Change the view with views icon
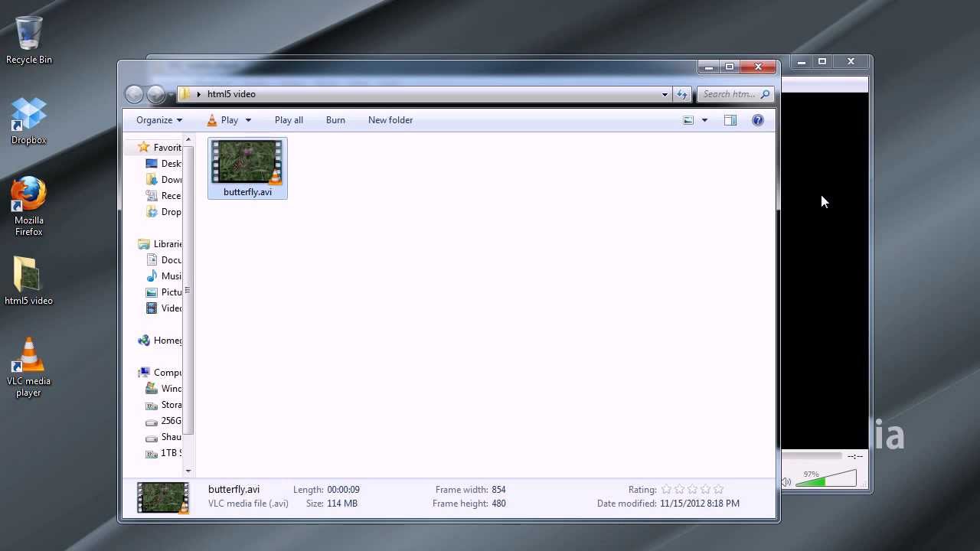The image size is (980, 551). coord(688,120)
